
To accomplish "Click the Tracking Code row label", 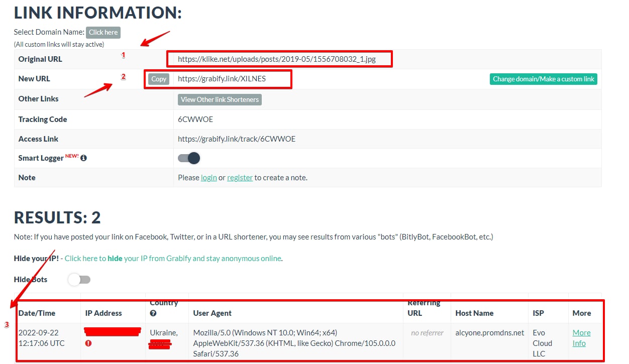I will click(x=43, y=119).
